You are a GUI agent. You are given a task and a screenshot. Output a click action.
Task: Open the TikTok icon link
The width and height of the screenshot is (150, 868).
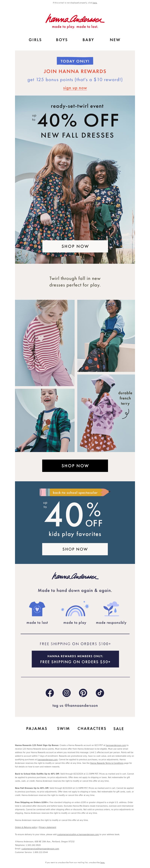click(x=100, y=693)
